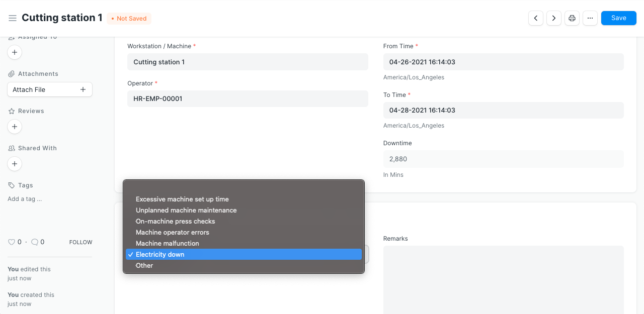Click the Attach File button

pyautogui.click(x=49, y=89)
